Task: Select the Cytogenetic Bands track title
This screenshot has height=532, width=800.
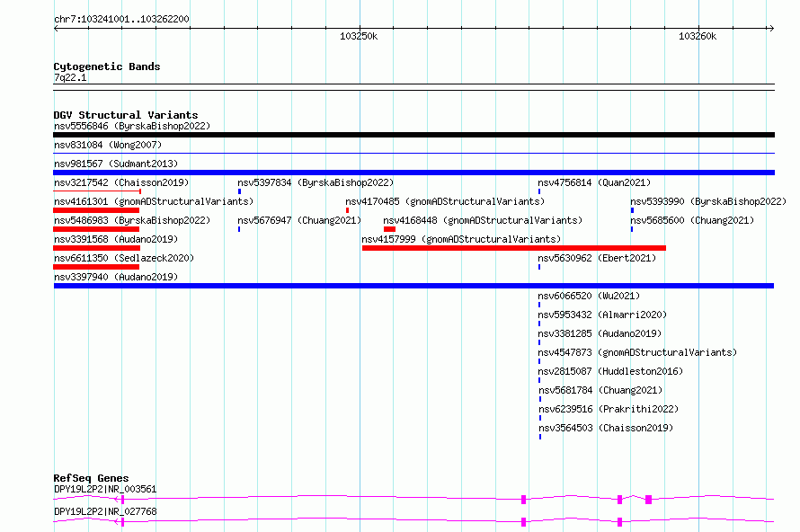Action: tap(107, 66)
